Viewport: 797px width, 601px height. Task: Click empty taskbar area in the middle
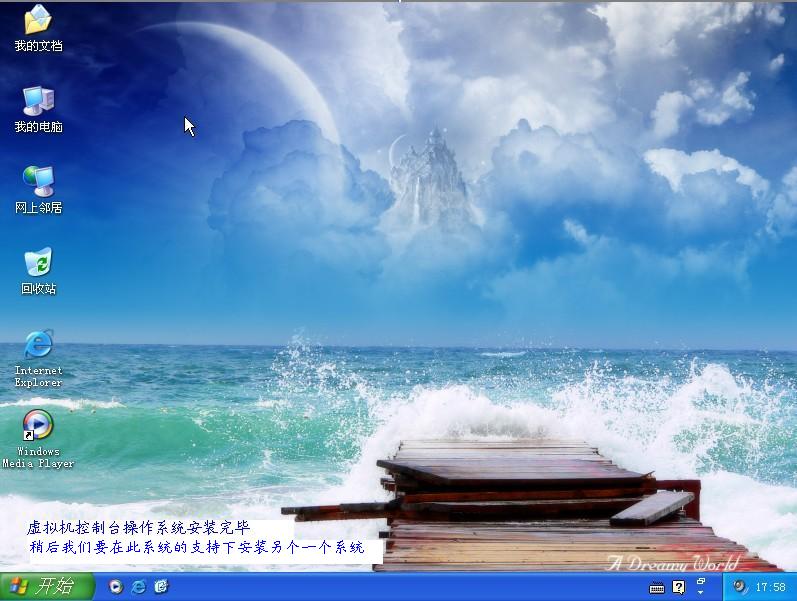point(400,587)
